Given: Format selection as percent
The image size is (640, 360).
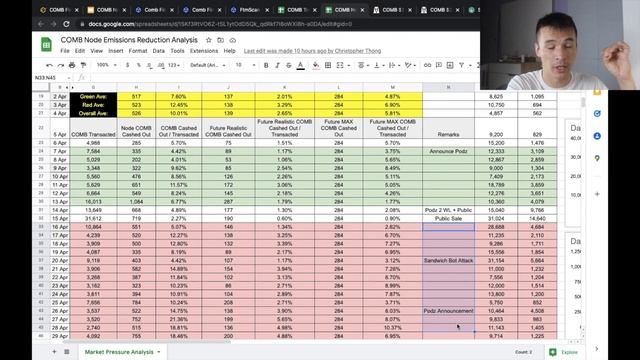Looking at the screenshot, I should (139, 65).
